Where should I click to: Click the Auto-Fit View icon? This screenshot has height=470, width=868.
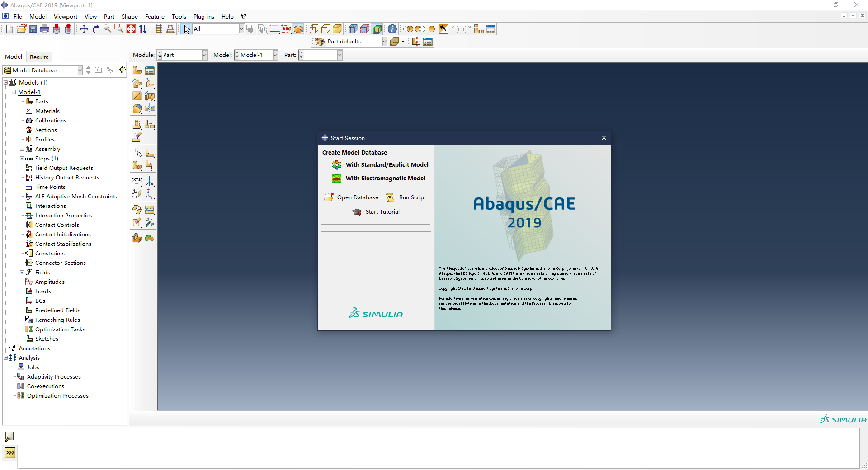(131, 29)
